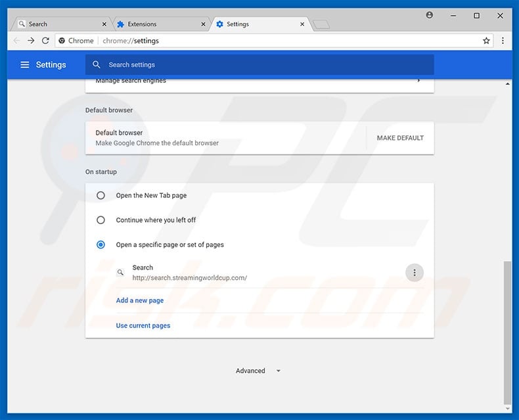Image resolution: width=519 pixels, height=420 pixels.
Task: Click Use current pages link
Action: [x=143, y=325]
